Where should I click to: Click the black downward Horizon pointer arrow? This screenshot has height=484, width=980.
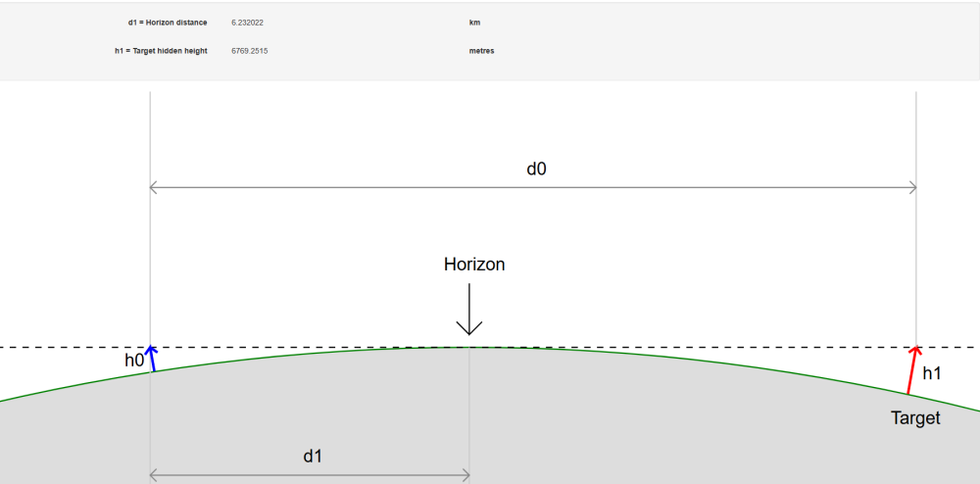(470, 312)
